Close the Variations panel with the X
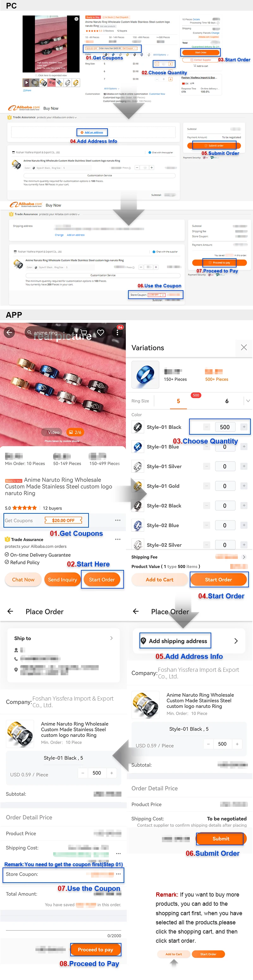The height and width of the screenshot is (980, 253). click(244, 347)
